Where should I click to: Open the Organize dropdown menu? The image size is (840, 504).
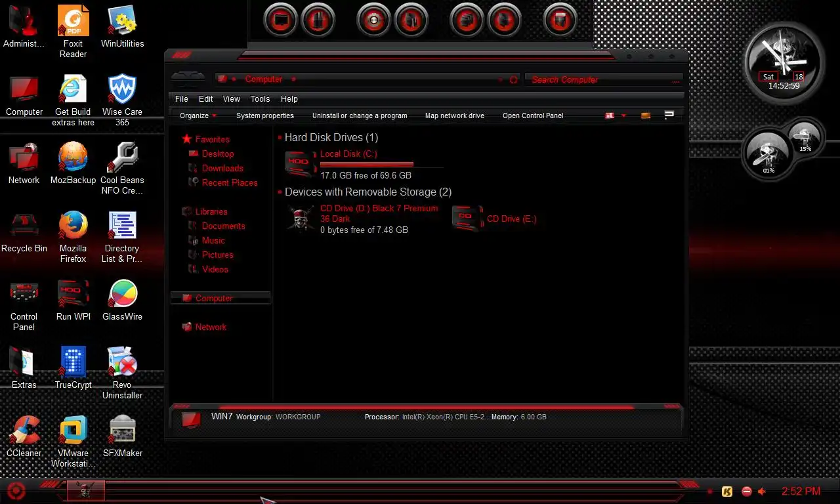tap(198, 115)
